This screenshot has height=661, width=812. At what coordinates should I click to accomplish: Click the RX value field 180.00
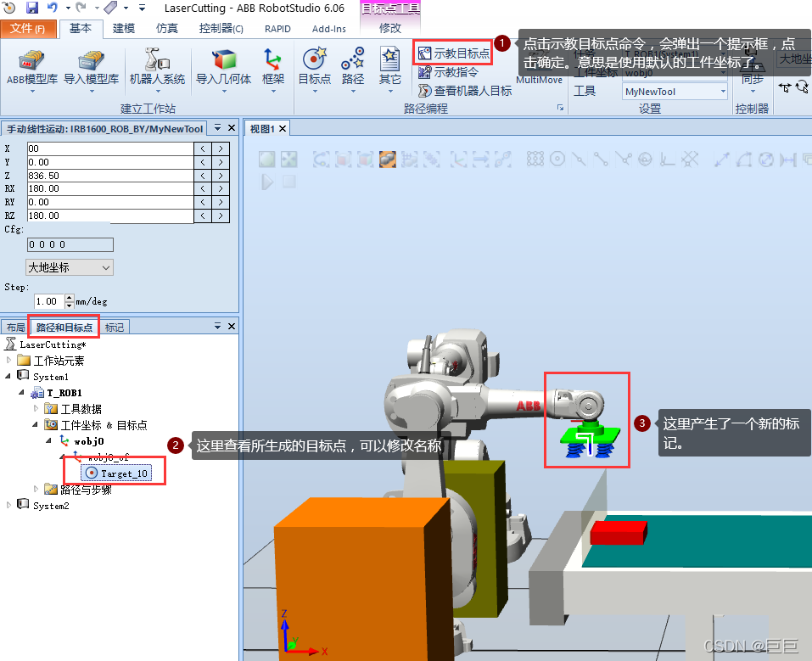pos(109,188)
